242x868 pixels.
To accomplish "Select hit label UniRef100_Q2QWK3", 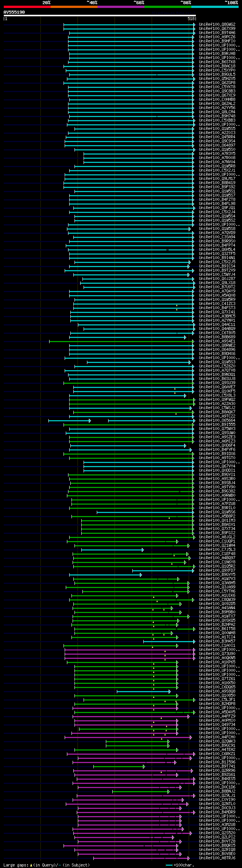I will [x=217, y=741].
